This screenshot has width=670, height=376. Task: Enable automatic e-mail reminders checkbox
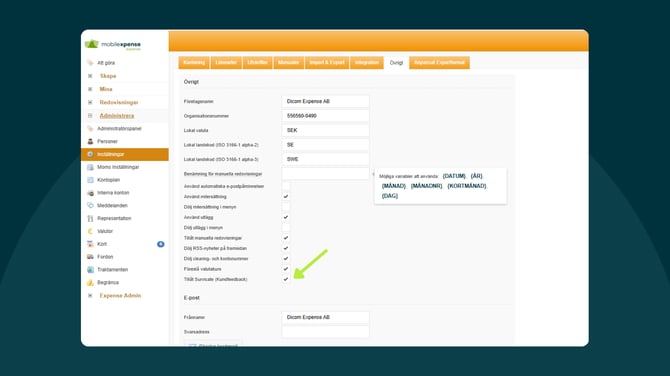pos(286,186)
